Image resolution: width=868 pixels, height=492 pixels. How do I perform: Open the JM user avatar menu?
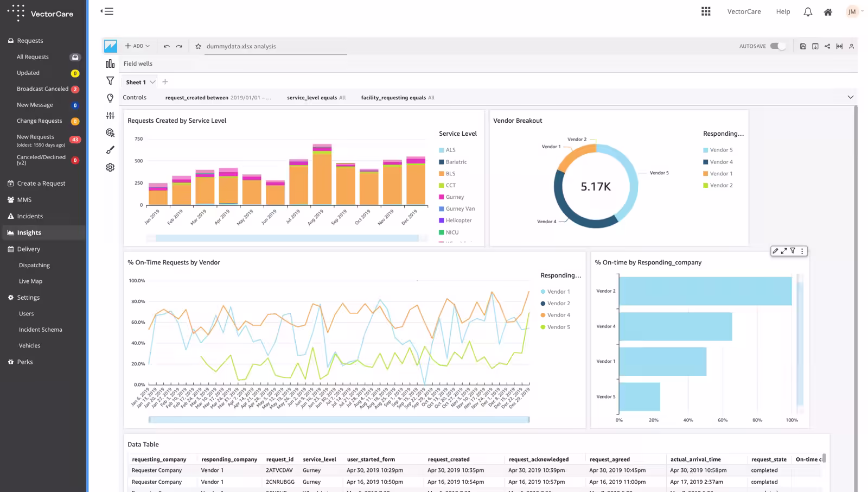coord(852,11)
